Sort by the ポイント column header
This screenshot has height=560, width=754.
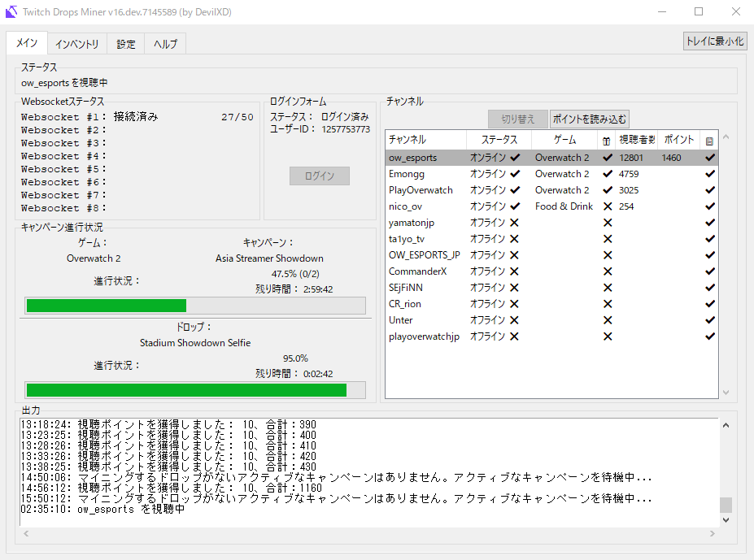[x=679, y=140]
